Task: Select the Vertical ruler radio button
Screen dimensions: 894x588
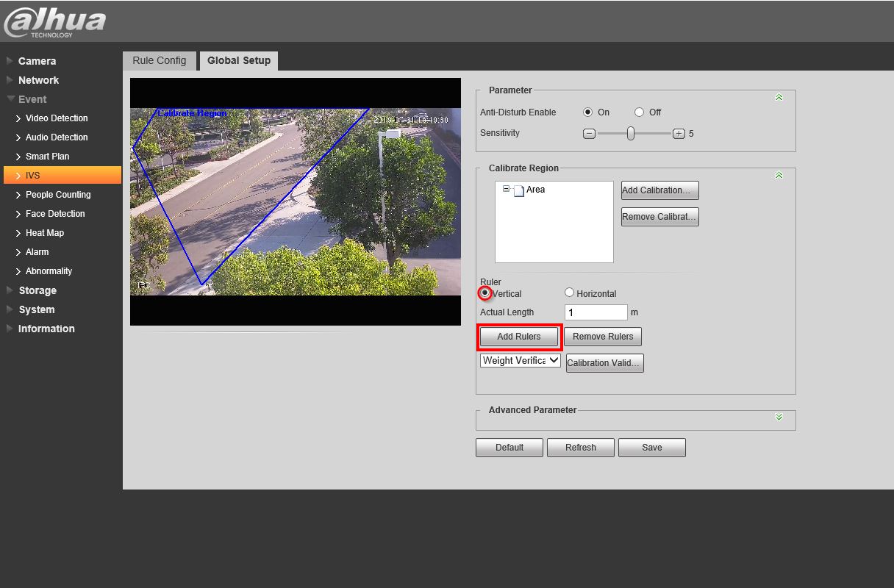Action: pos(484,293)
